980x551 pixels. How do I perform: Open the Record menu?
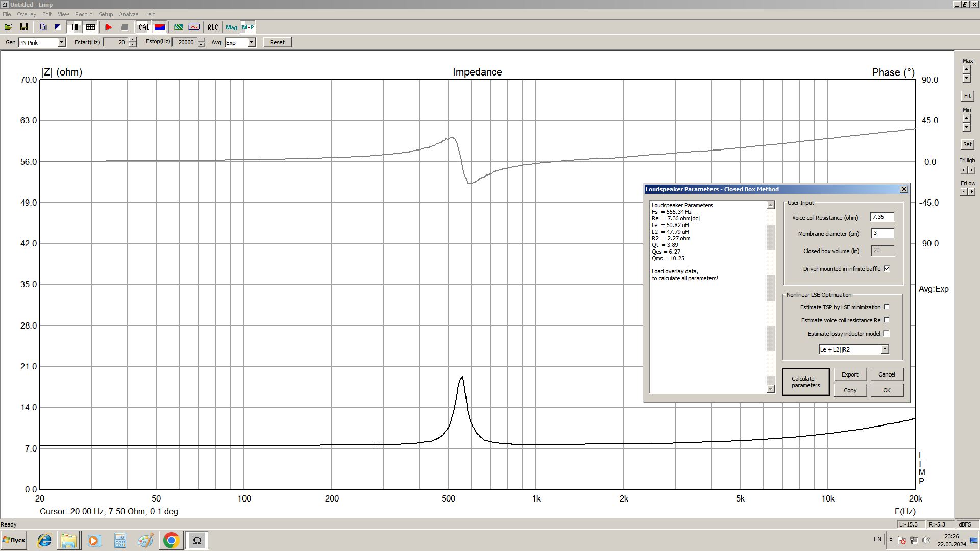pyautogui.click(x=84, y=14)
